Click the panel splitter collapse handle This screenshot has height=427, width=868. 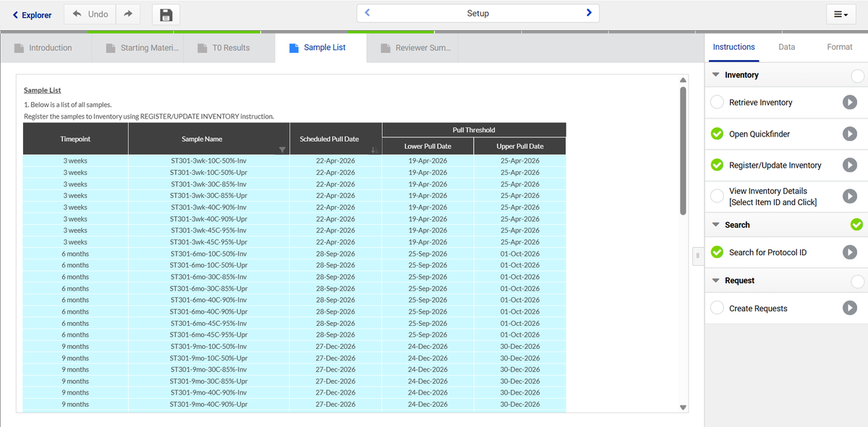point(697,255)
